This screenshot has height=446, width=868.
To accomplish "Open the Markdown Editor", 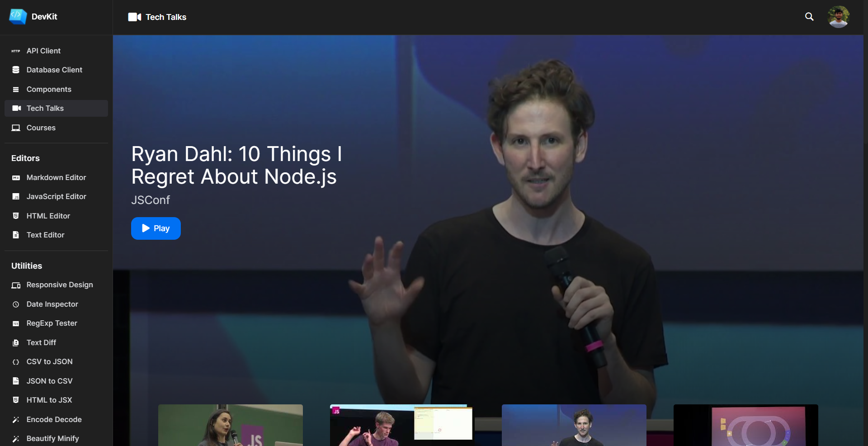I will click(56, 177).
